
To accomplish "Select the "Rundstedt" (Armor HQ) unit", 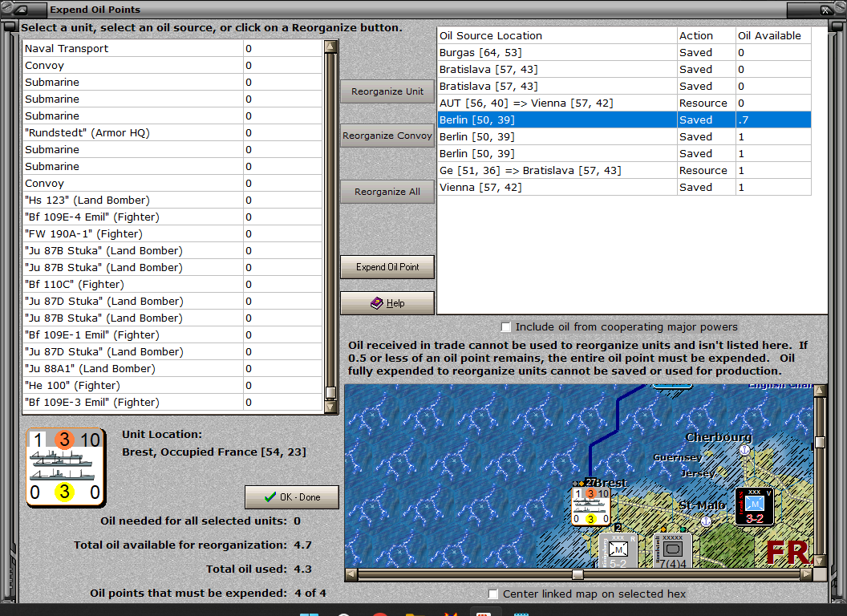I will coord(172,133).
